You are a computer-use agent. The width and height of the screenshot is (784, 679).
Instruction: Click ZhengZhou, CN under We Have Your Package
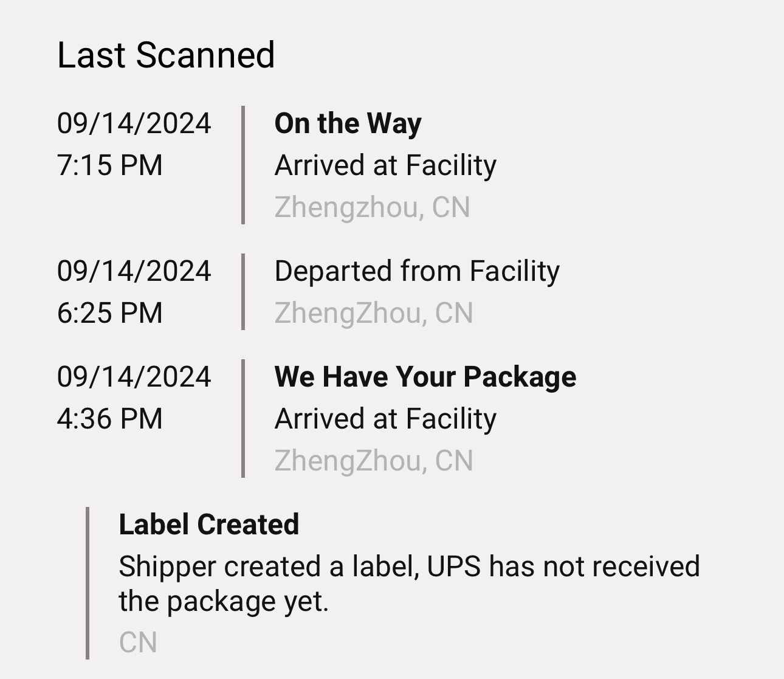pyautogui.click(x=373, y=461)
